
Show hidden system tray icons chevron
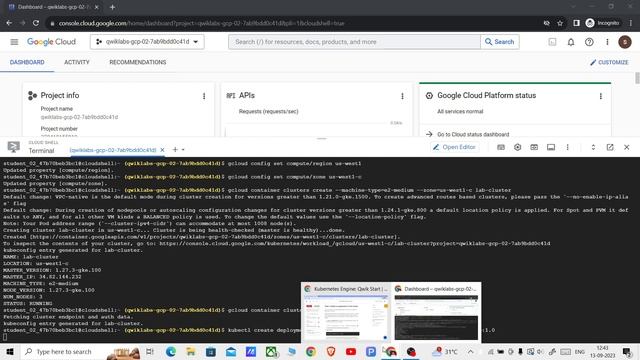click(x=471, y=351)
